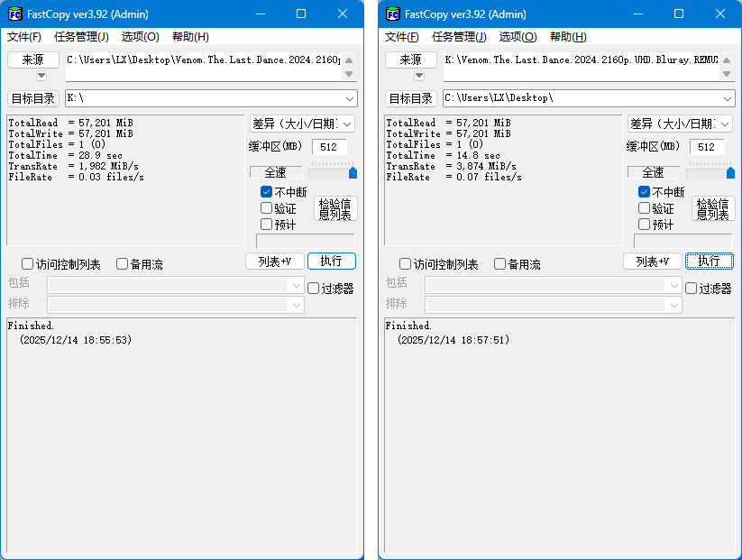Enable 备用流 checkbox in left window
Image resolution: width=742 pixels, height=560 pixels.
click(122, 263)
